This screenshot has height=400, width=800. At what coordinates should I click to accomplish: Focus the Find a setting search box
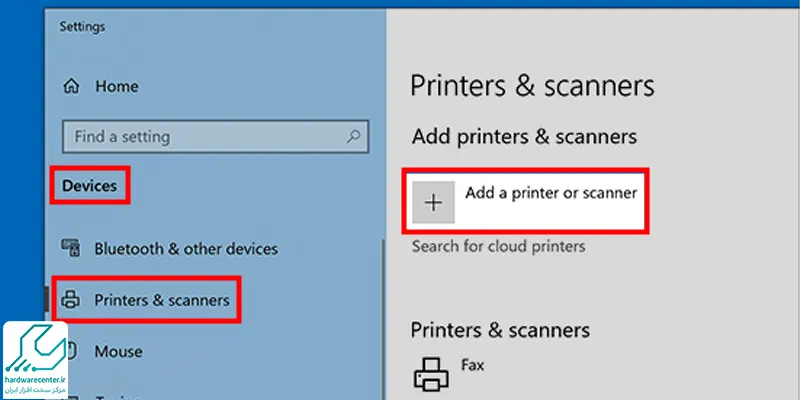(x=215, y=137)
